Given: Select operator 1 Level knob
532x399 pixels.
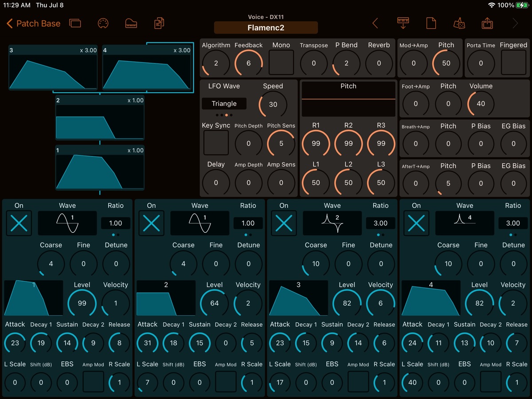Looking at the screenshot, I should [x=82, y=303].
